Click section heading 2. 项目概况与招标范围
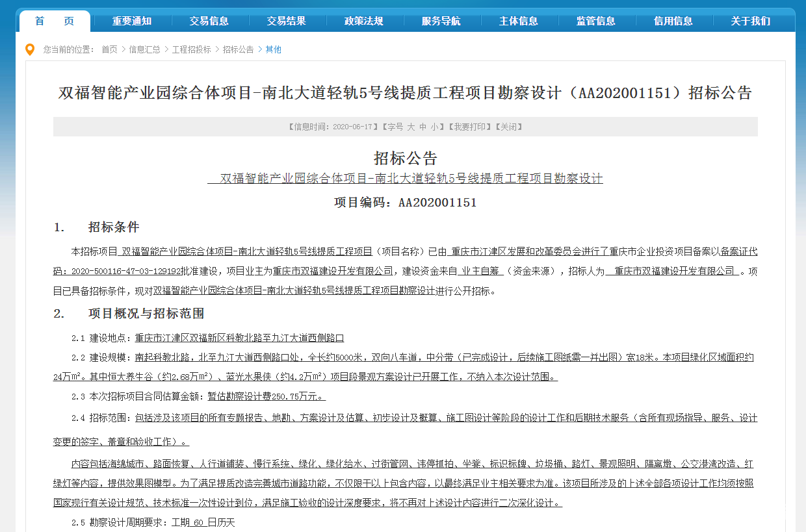 (x=129, y=314)
